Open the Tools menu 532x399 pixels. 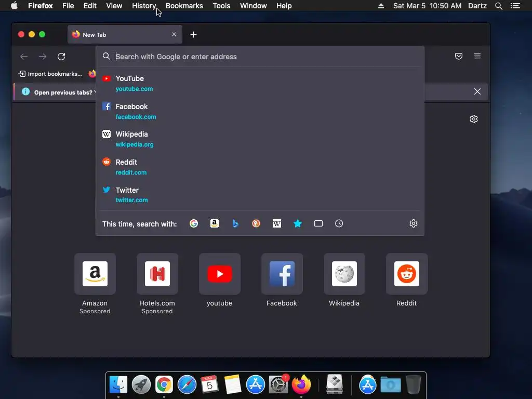click(221, 6)
